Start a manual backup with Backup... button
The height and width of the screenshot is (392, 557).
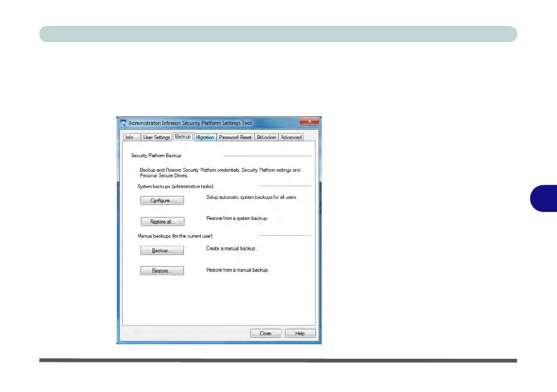(162, 250)
